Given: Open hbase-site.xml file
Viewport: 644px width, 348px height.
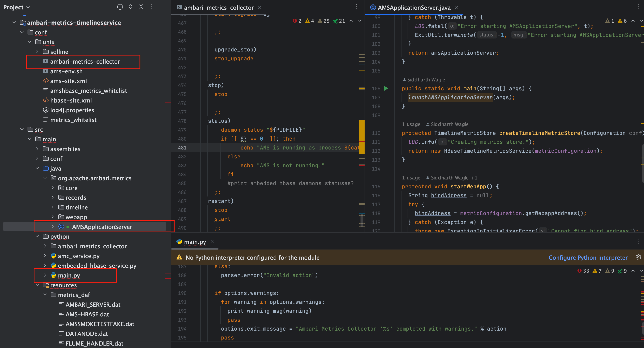Looking at the screenshot, I should click(71, 100).
